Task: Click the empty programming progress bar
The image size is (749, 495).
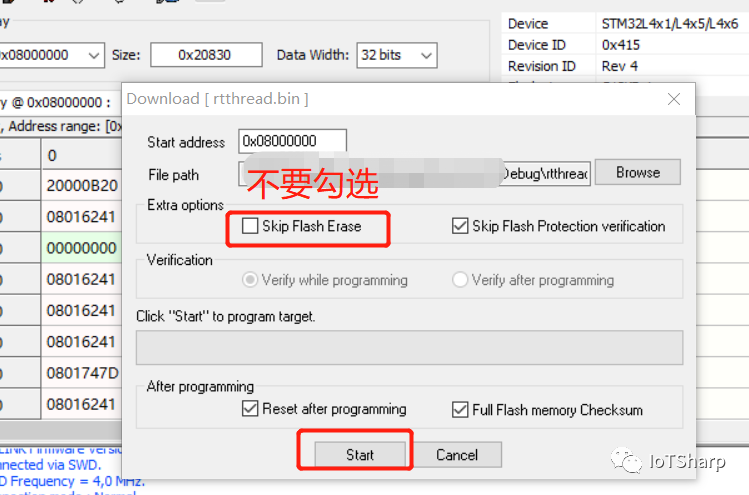Action: [x=409, y=347]
